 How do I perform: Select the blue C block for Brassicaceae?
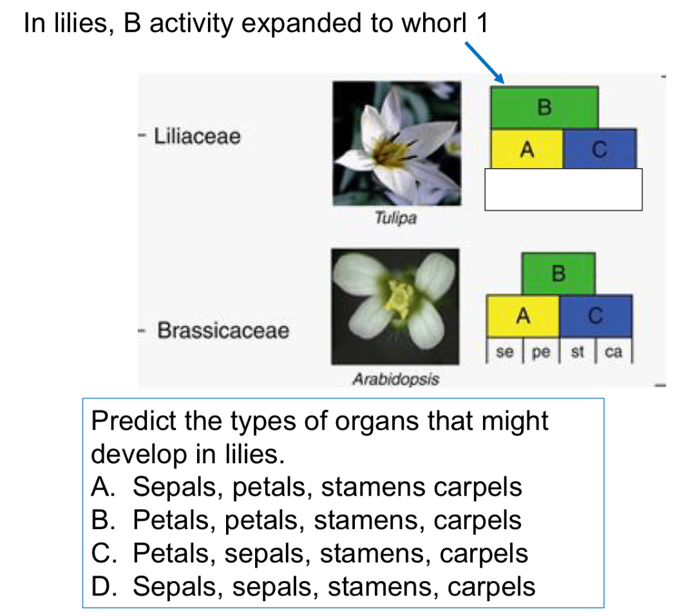596,316
